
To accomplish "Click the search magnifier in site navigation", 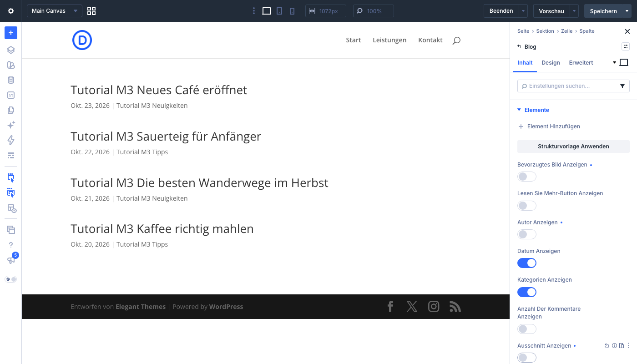I will (x=456, y=40).
